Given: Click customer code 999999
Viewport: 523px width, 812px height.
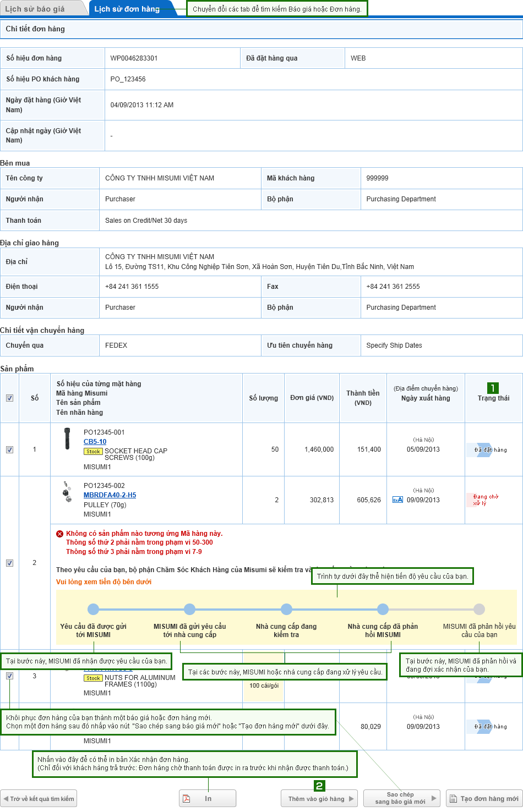Looking at the screenshot, I should pyautogui.click(x=377, y=178).
